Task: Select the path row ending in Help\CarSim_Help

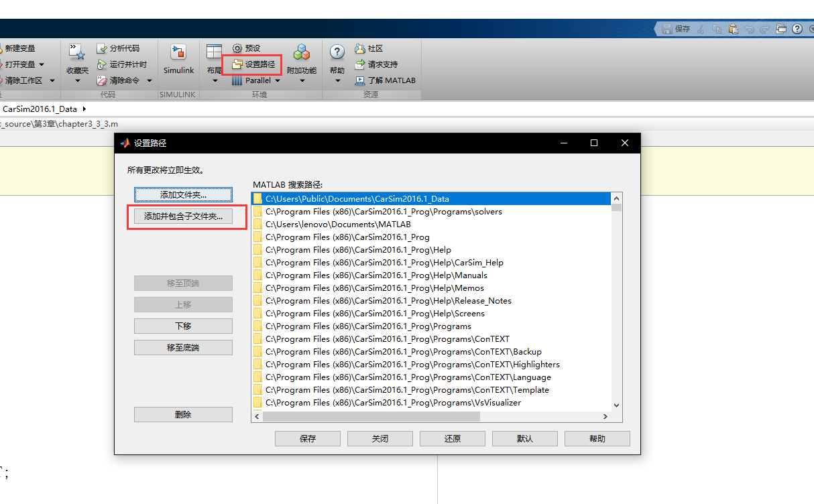Action: coord(431,262)
